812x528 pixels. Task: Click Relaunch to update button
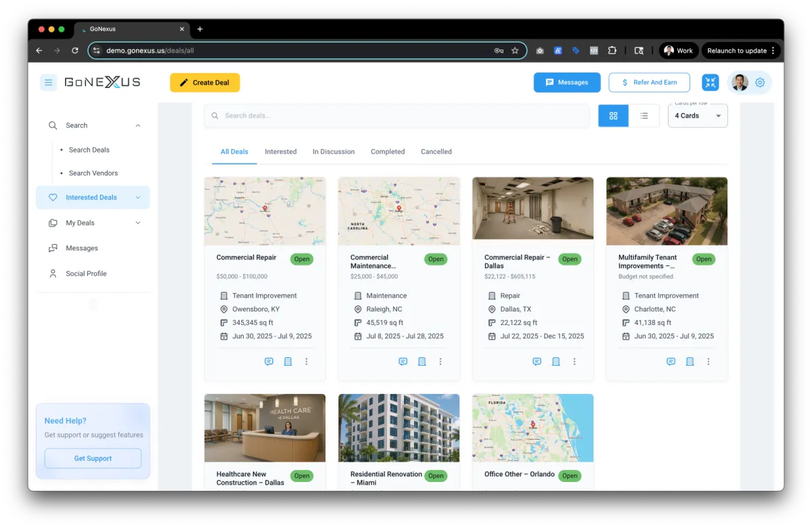pos(741,51)
